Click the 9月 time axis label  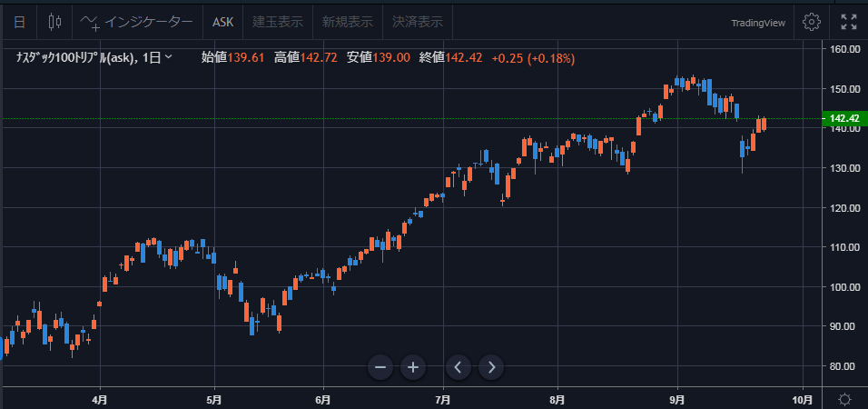(677, 400)
